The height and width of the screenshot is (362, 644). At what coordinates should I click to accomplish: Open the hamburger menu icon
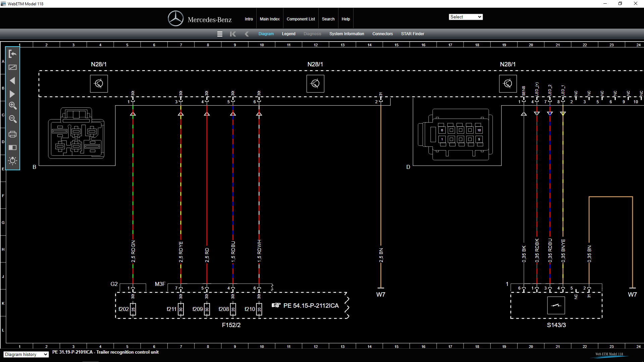(x=220, y=34)
